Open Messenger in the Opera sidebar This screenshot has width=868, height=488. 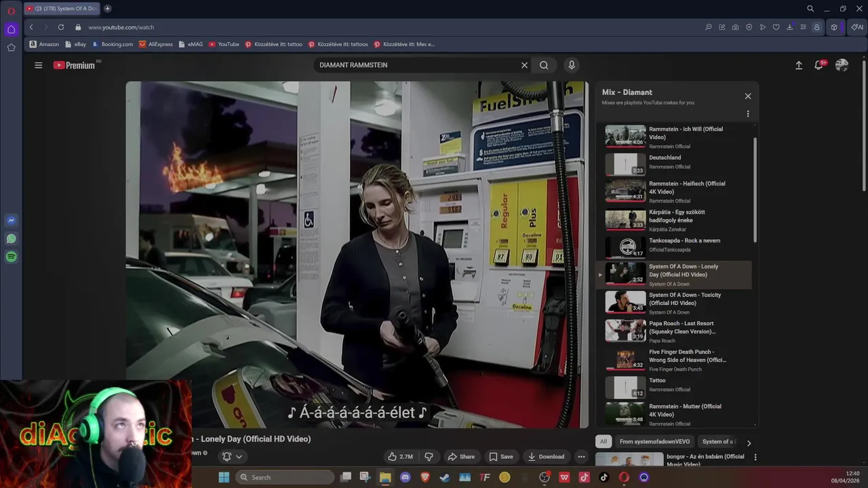click(x=11, y=220)
